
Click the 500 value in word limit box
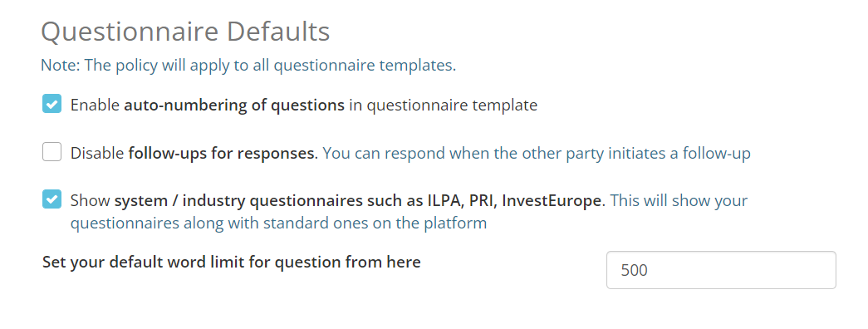pyautogui.click(x=635, y=270)
